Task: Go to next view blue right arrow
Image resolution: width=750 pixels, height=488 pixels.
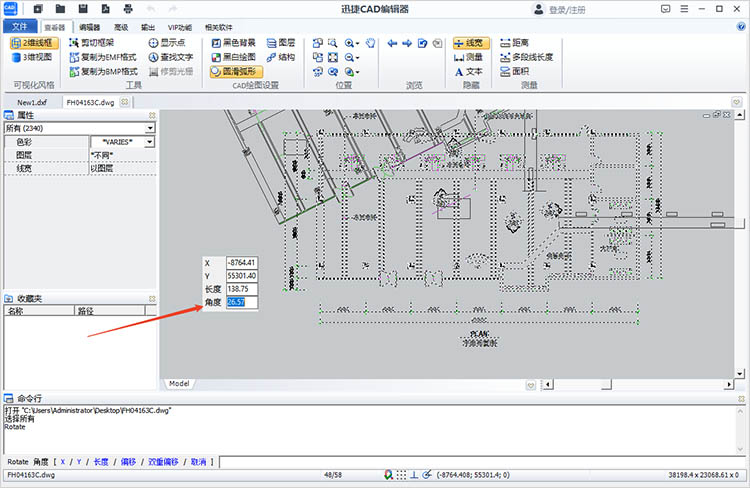Action: coord(407,44)
